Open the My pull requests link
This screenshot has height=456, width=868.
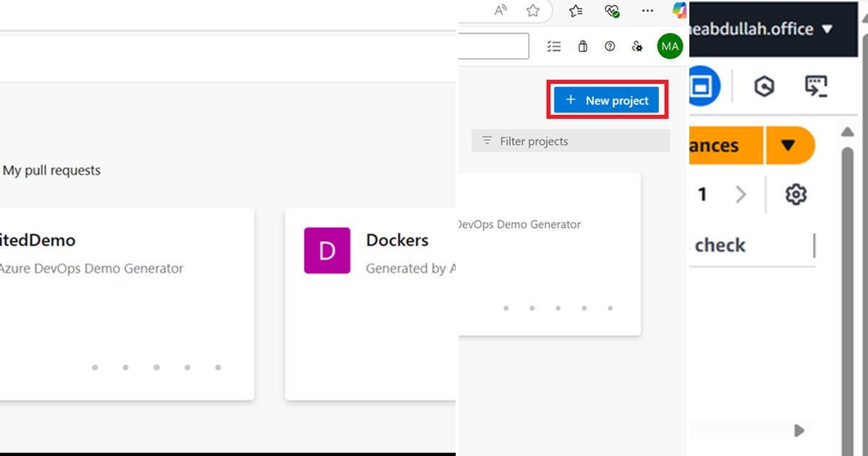(x=52, y=170)
